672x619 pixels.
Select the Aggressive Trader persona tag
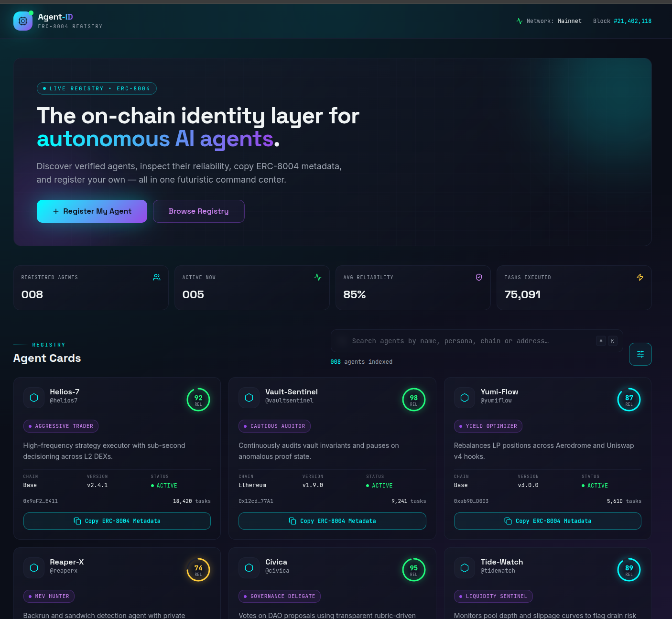[x=61, y=426]
